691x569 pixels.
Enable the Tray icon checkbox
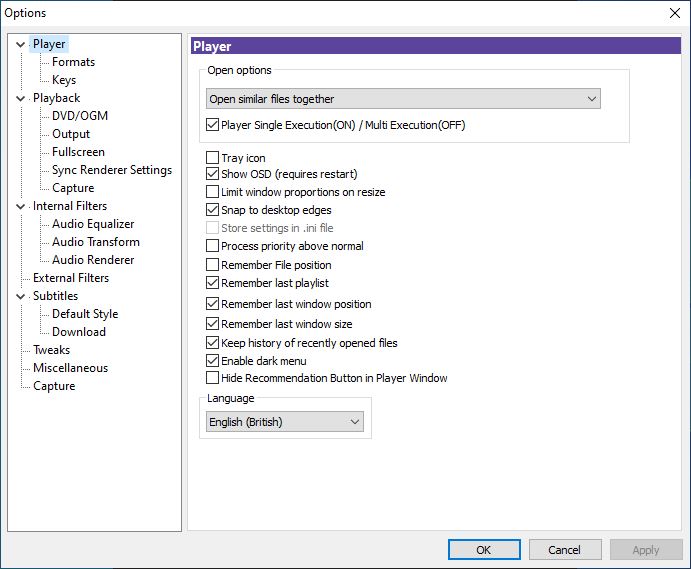212,157
